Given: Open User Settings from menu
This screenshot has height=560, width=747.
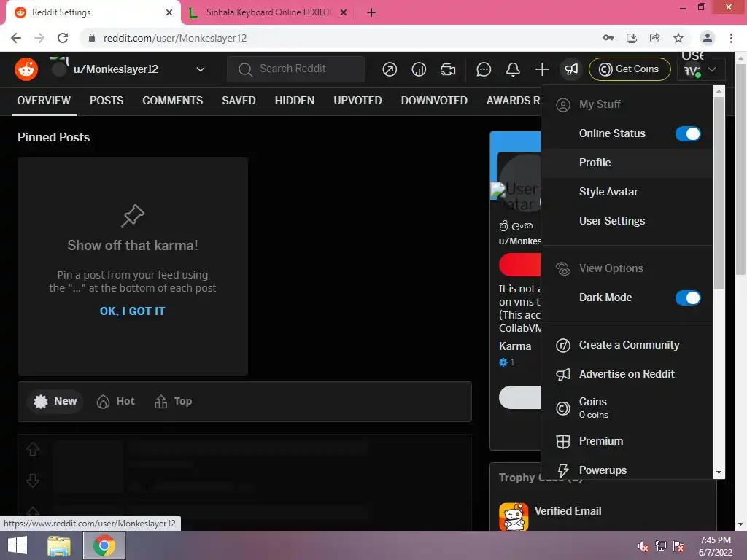Looking at the screenshot, I should [627, 221].
